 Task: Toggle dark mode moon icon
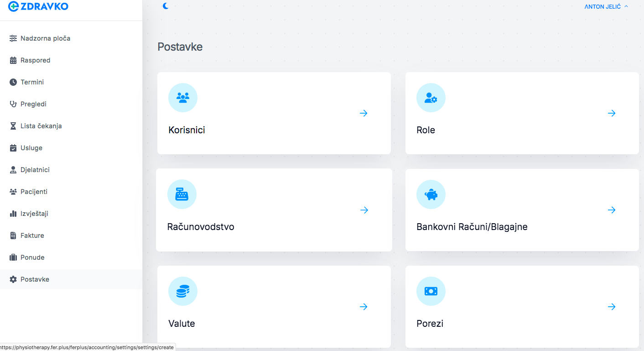click(x=166, y=6)
